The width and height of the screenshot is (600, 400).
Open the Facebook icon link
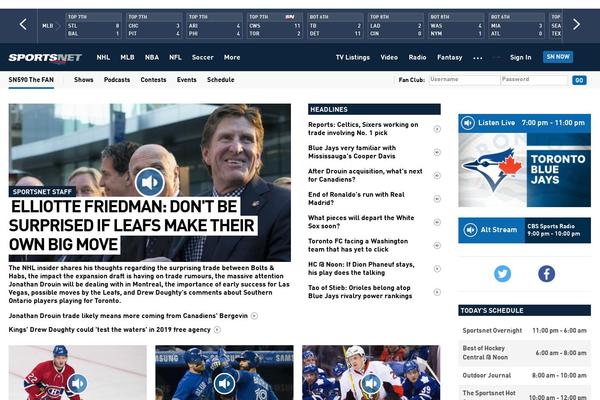546,274
